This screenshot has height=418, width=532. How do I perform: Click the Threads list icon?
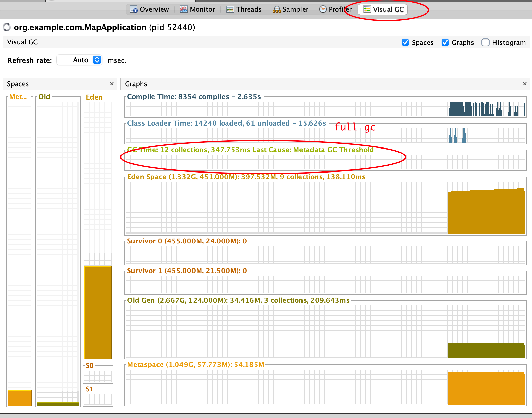click(230, 9)
